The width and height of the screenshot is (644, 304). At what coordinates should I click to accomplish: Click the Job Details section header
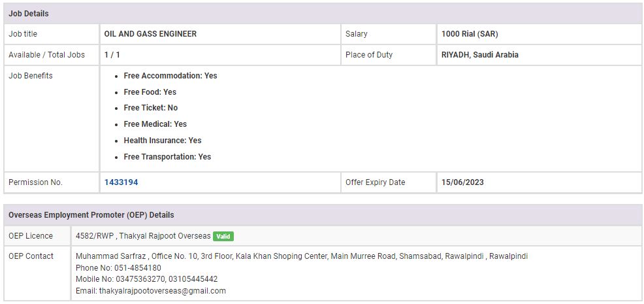tap(29, 14)
